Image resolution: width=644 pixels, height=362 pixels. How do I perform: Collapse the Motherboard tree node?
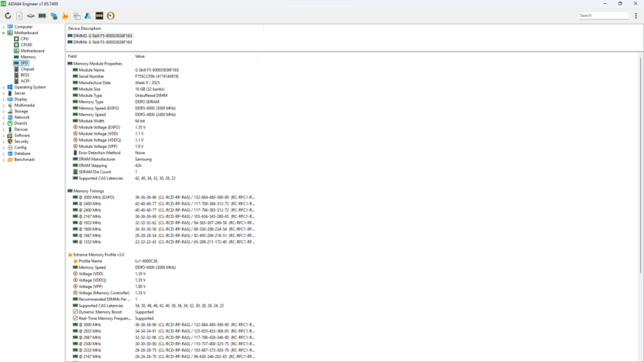click(4, 33)
